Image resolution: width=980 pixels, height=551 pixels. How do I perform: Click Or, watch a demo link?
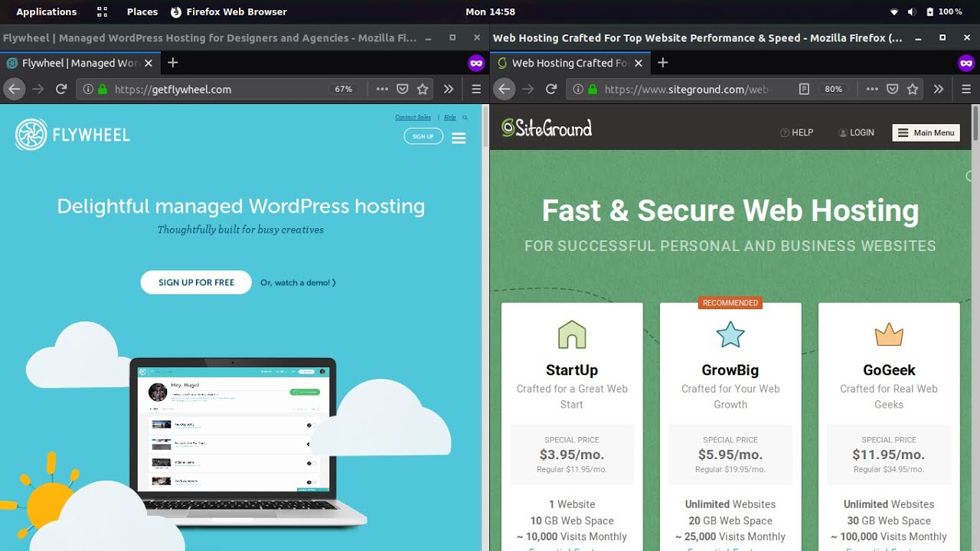tap(298, 282)
